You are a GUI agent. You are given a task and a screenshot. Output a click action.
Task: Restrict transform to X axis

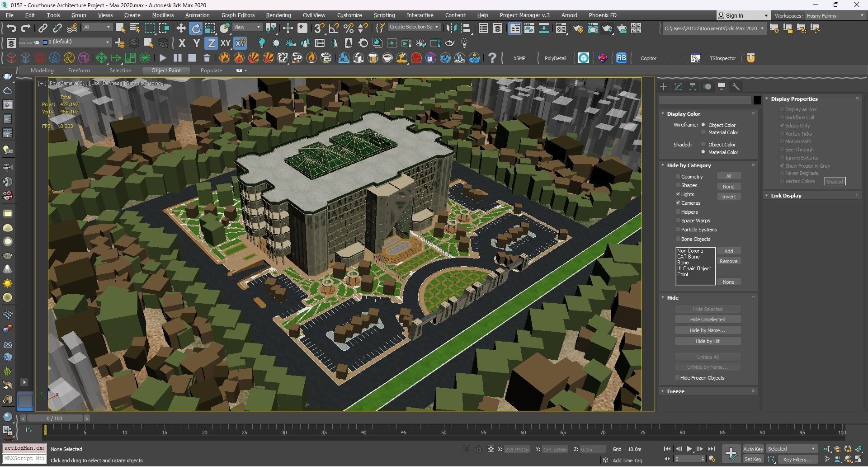click(182, 43)
